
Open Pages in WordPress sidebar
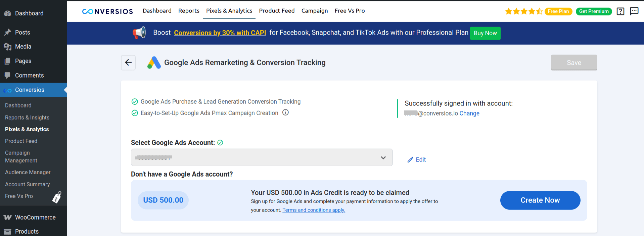pyautogui.click(x=34, y=61)
